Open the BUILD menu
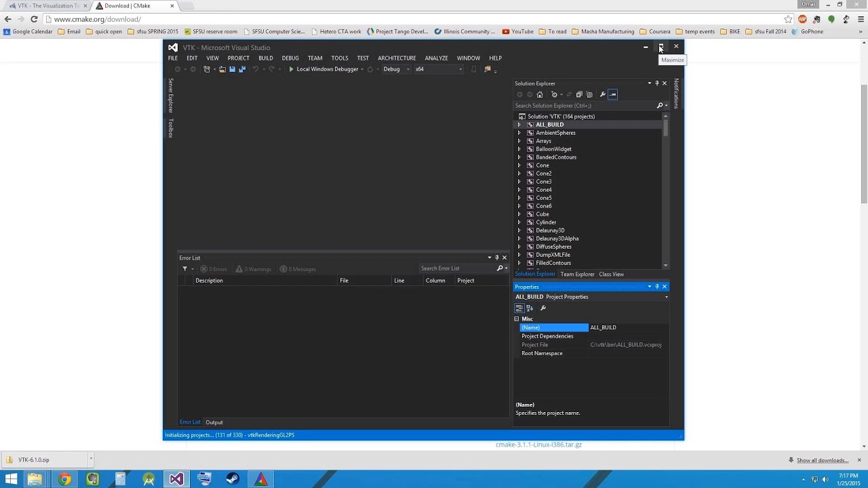Viewport: 868px width, 488px height. tap(266, 58)
